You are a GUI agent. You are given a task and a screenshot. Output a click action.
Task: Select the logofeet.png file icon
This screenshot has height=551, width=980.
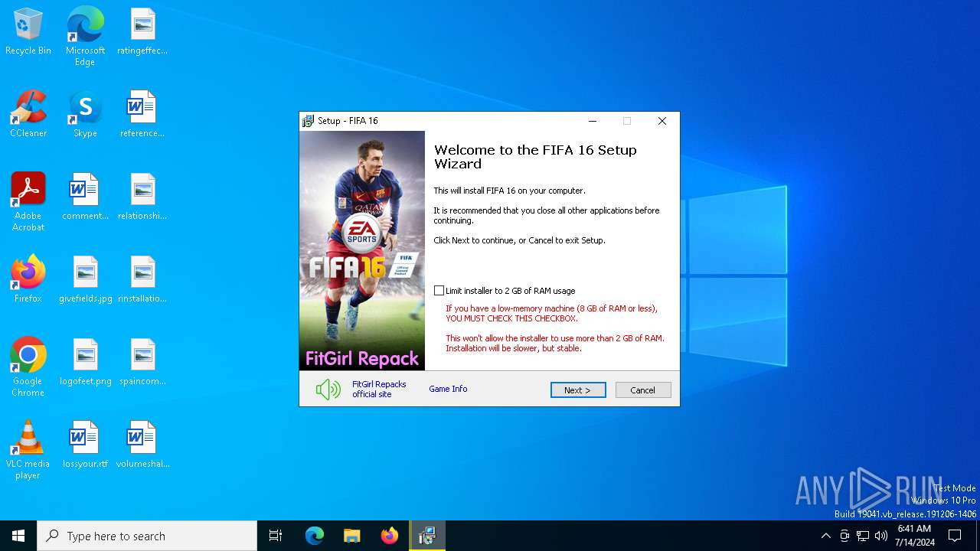[x=85, y=363]
